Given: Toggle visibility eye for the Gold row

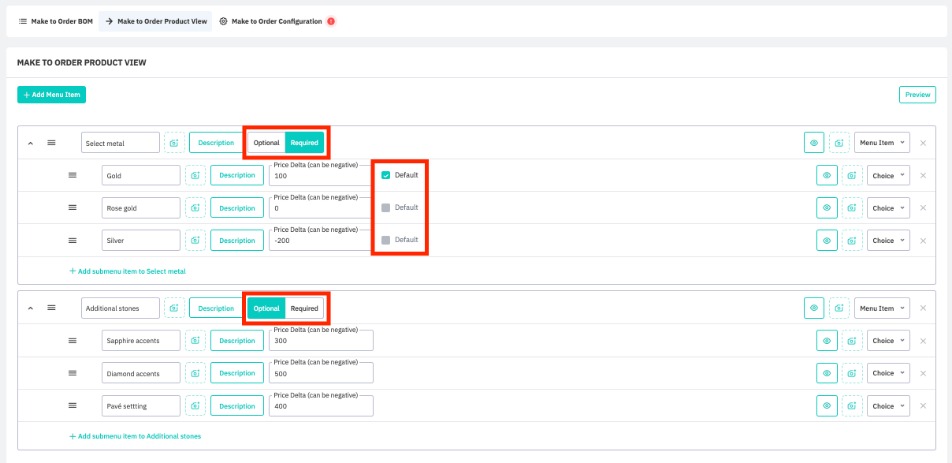Looking at the screenshot, I should pos(827,175).
